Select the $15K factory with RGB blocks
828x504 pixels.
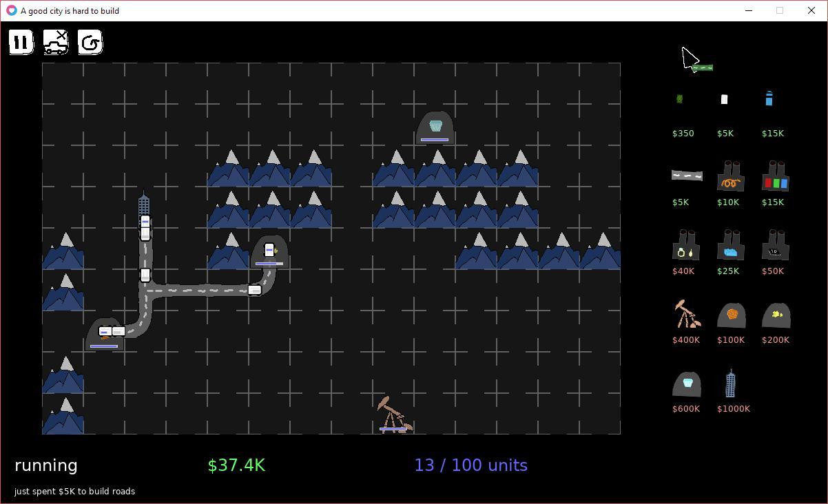[x=776, y=176]
